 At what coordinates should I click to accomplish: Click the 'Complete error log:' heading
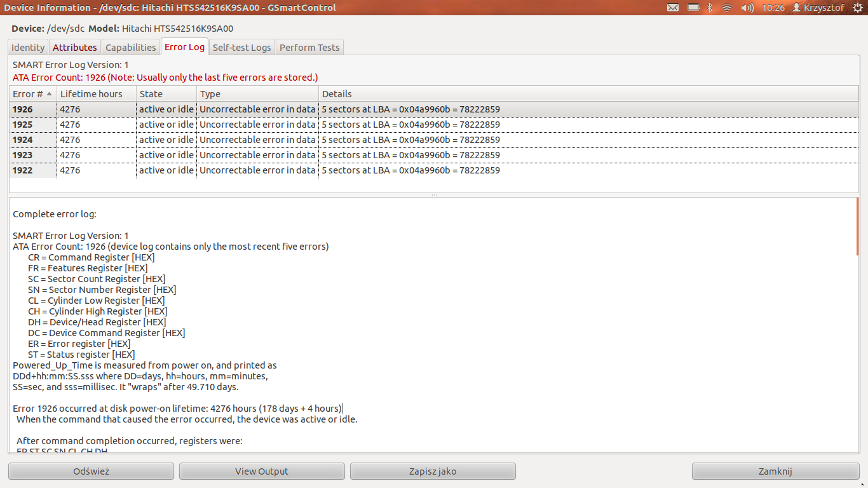pyautogui.click(x=55, y=214)
